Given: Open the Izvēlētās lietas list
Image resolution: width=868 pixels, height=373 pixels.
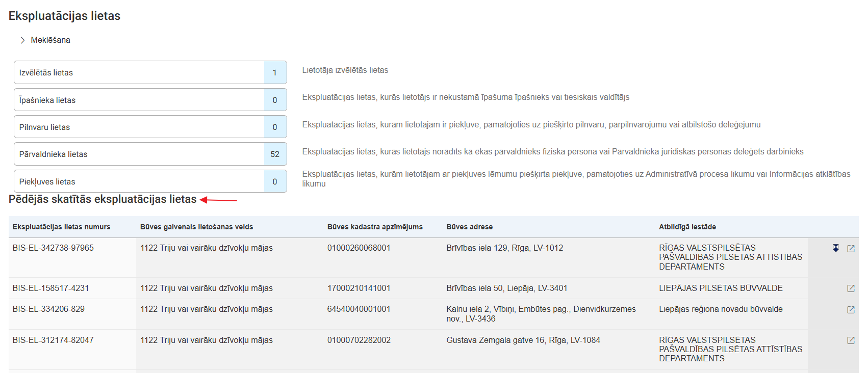Looking at the screenshot, I should (x=139, y=73).
